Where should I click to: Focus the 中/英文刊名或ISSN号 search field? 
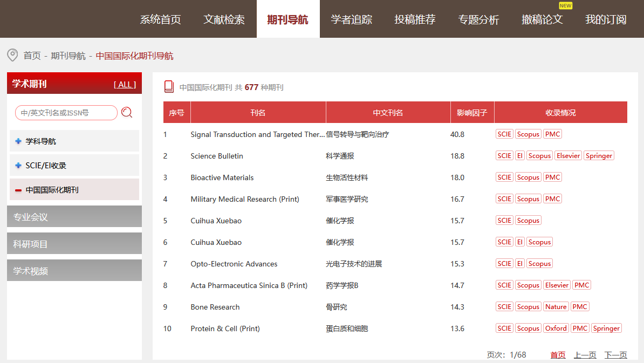click(66, 113)
